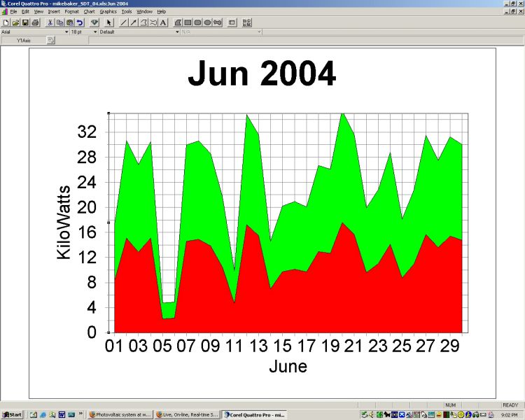This screenshot has width=525, height=420.
Task: Open a file with the Open icon
Action: (x=15, y=22)
